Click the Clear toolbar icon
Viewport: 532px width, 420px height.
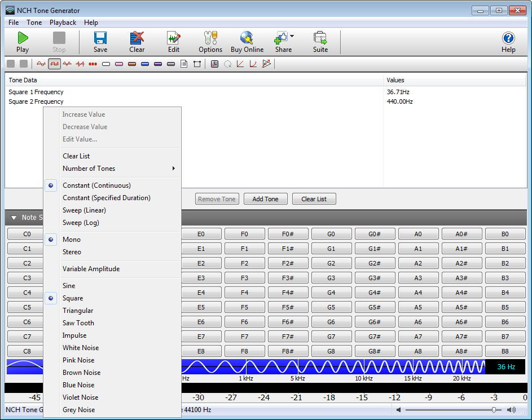137,38
